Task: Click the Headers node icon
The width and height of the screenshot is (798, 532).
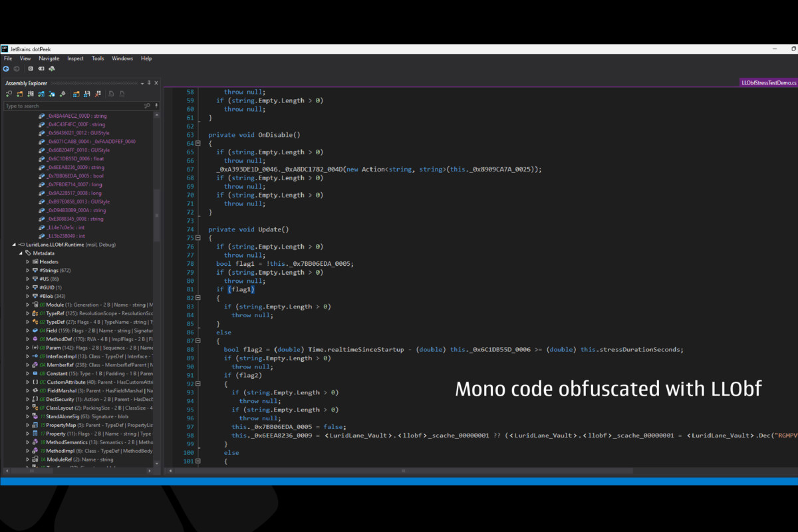Action: point(35,262)
